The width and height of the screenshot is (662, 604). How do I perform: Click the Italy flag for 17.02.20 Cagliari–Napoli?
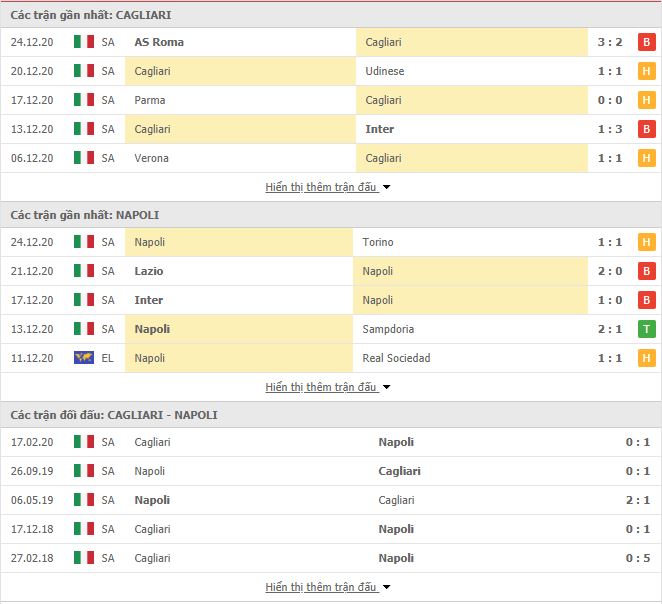84,442
